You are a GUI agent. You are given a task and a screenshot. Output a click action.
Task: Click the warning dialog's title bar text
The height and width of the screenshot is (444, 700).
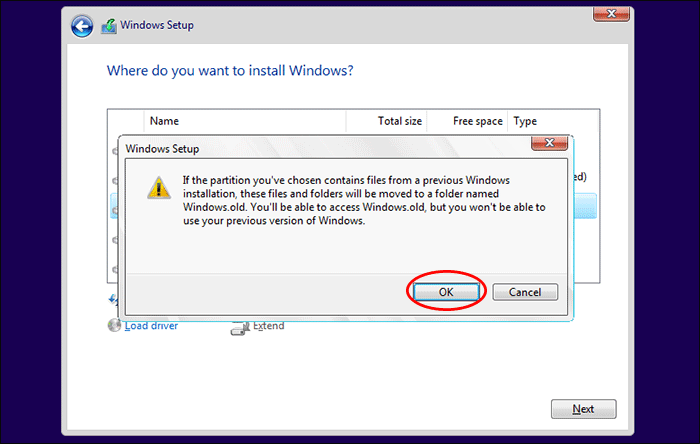(161, 148)
